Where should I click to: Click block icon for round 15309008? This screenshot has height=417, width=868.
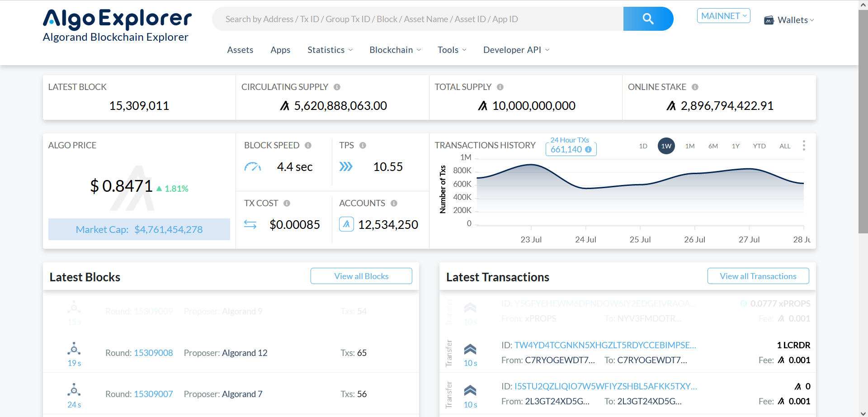click(74, 349)
